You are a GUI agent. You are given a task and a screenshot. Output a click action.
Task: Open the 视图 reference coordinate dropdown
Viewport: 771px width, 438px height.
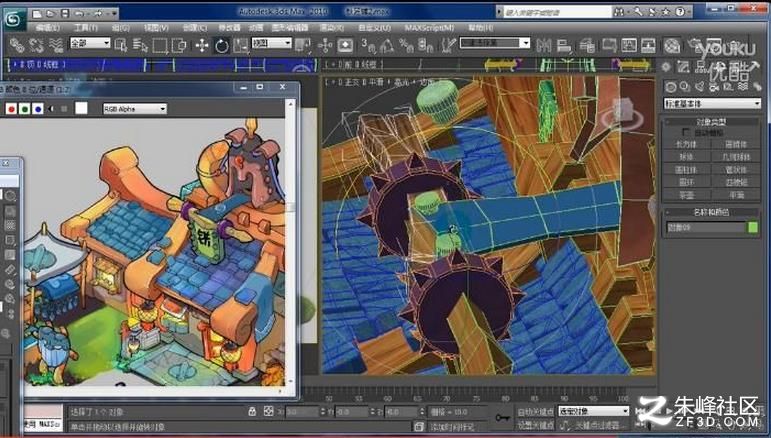click(x=272, y=43)
